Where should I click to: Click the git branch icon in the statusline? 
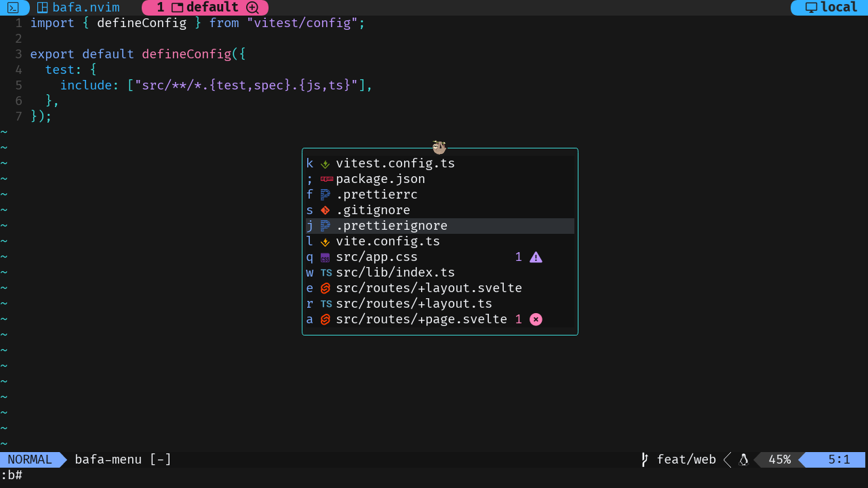click(644, 460)
